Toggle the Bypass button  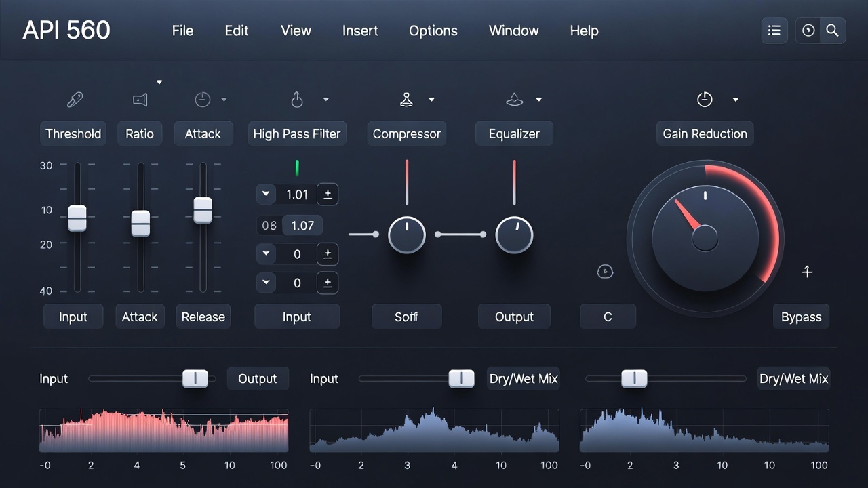[801, 317]
